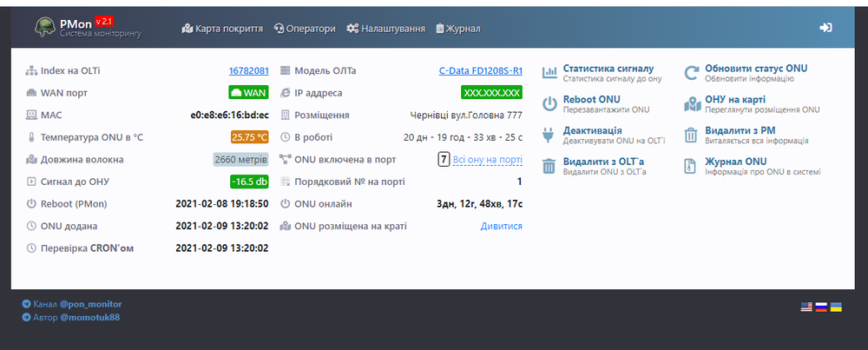Click the Обновити статус ONU refresh icon
The image size is (868, 350).
[x=691, y=73]
